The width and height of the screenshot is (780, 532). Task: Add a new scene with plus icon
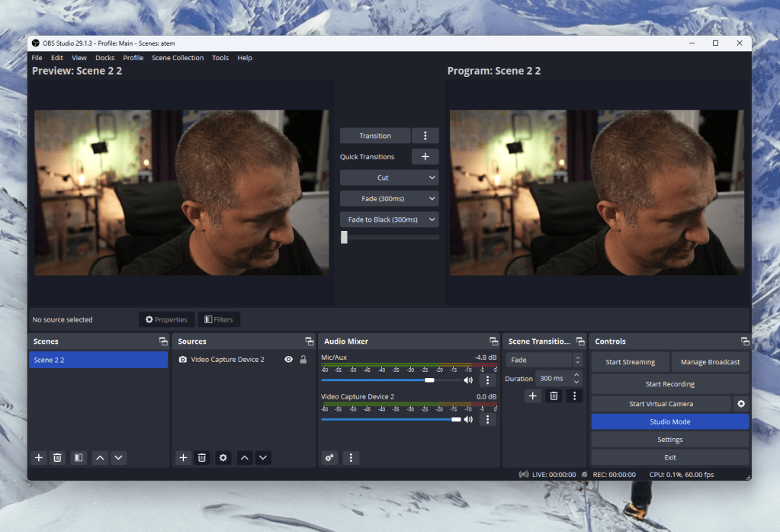click(39, 457)
